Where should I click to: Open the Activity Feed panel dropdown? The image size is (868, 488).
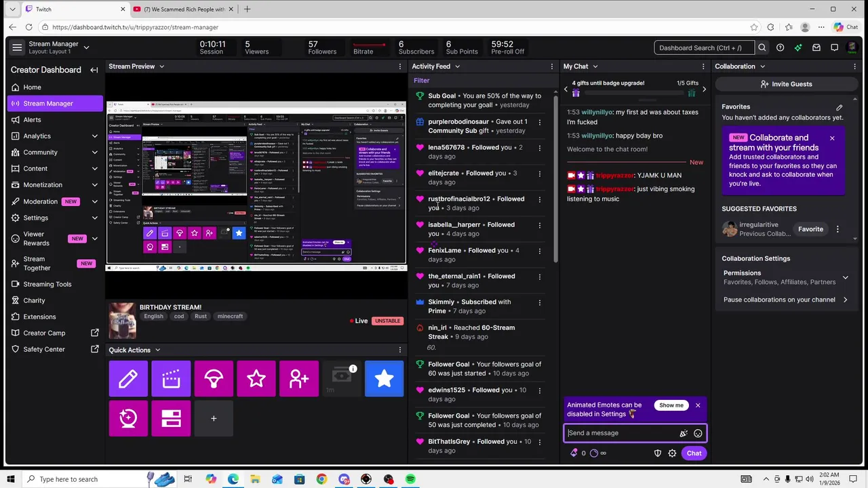coord(457,66)
